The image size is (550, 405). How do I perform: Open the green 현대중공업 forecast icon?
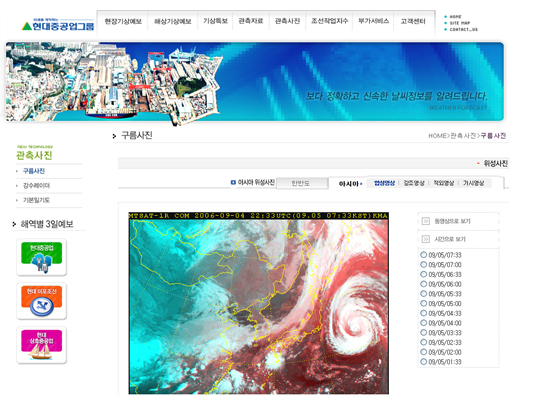click(42, 257)
